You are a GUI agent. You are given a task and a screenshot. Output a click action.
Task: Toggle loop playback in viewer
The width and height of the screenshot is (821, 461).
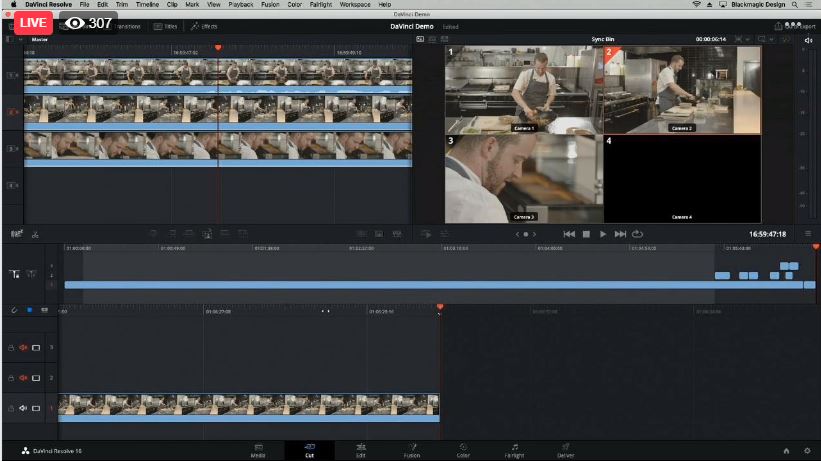[x=637, y=234]
